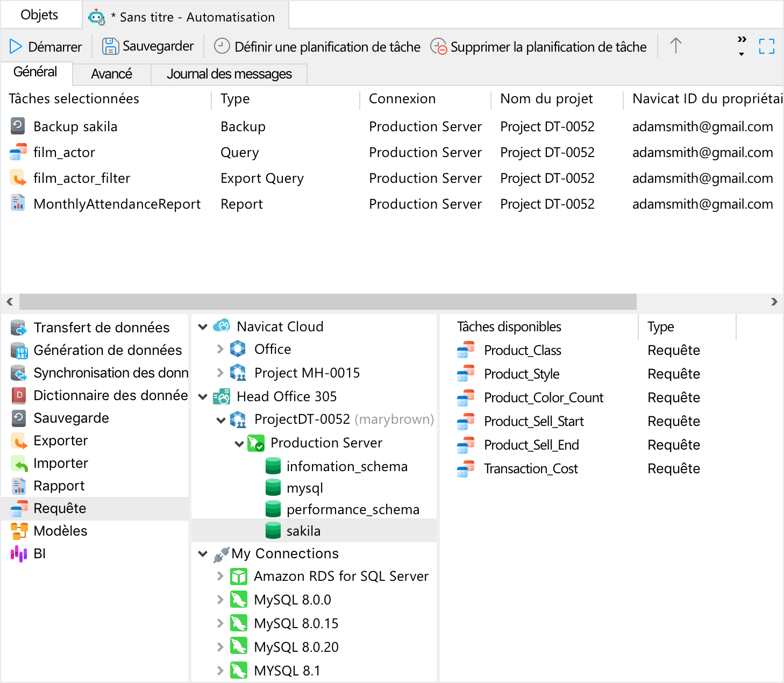Collapse the Navicat Cloud node
This screenshot has width=784, height=683.
(x=203, y=327)
